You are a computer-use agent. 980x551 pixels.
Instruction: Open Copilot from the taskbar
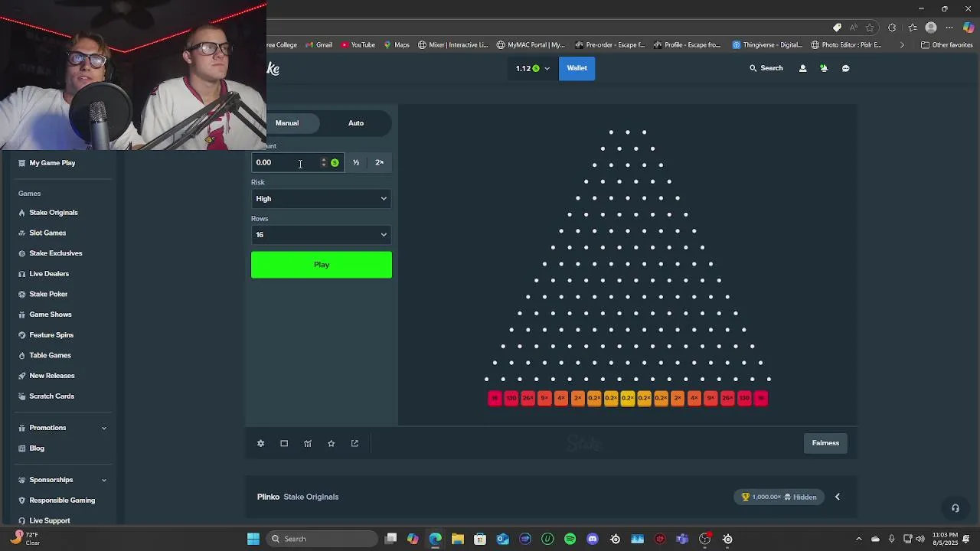(x=413, y=539)
